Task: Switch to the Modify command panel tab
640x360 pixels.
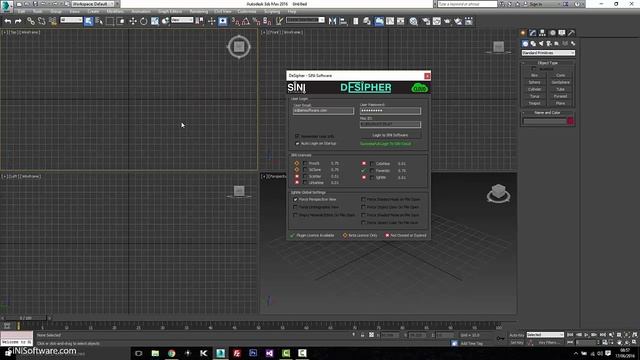Action: point(533,33)
